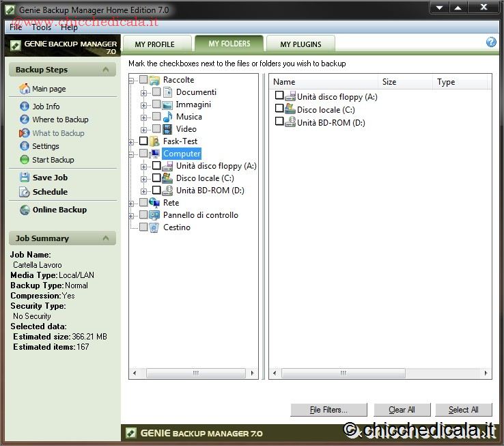This screenshot has width=504, height=446.
Task: Expand the Rete tree node
Action: 131,203
